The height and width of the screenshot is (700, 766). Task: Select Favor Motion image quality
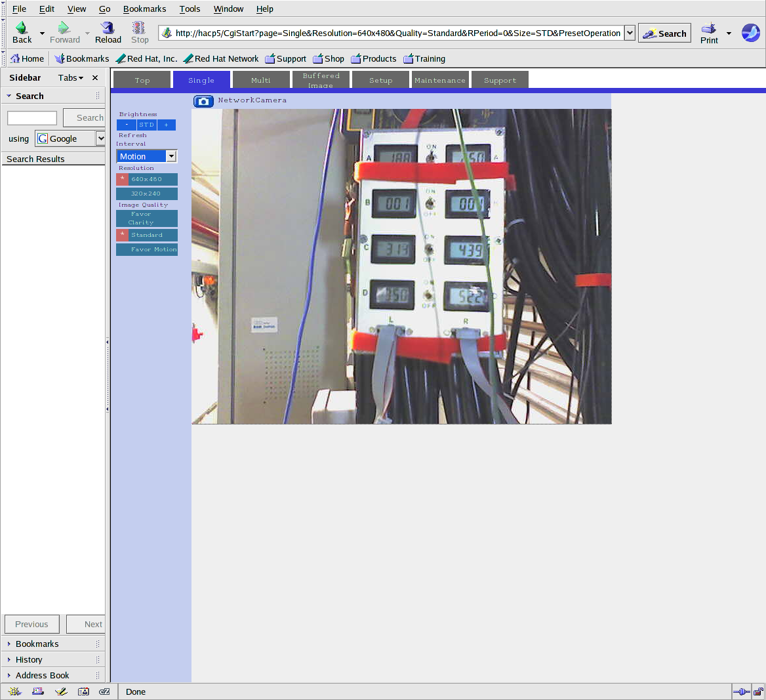(146, 249)
